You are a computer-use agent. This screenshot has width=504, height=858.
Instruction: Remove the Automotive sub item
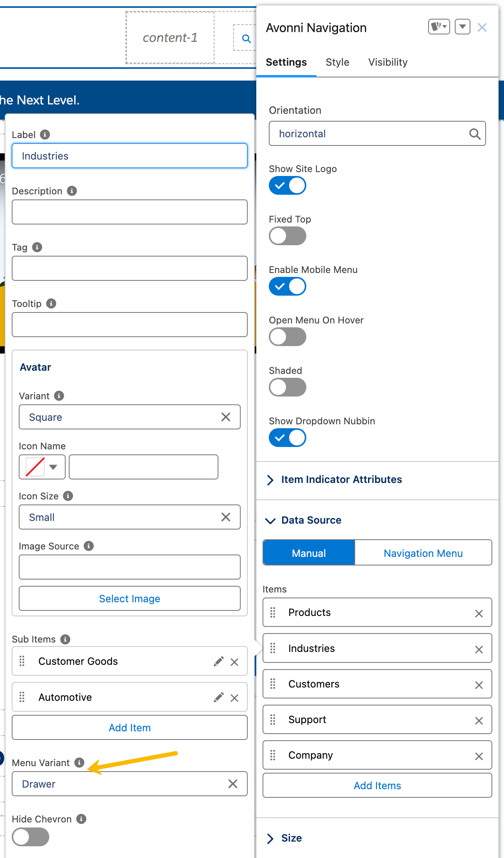[x=234, y=698]
